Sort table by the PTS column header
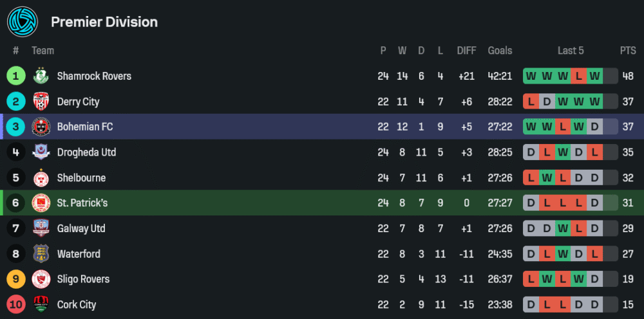The width and height of the screenshot is (644, 319). [628, 50]
